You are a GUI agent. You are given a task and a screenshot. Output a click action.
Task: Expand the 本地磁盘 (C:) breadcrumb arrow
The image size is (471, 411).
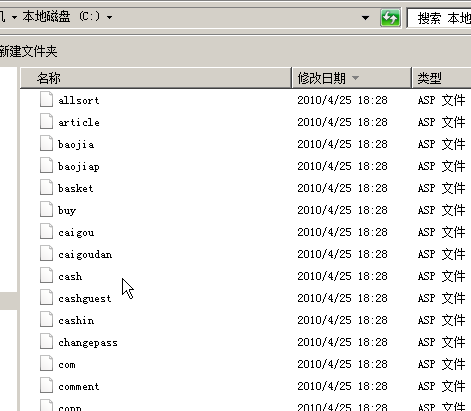[109, 17]
